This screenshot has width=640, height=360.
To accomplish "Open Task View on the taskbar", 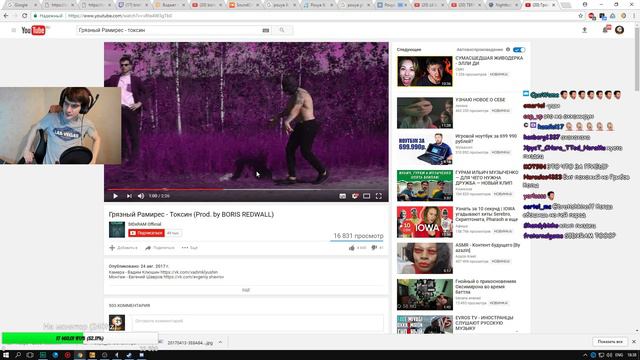I will [30, 355].
